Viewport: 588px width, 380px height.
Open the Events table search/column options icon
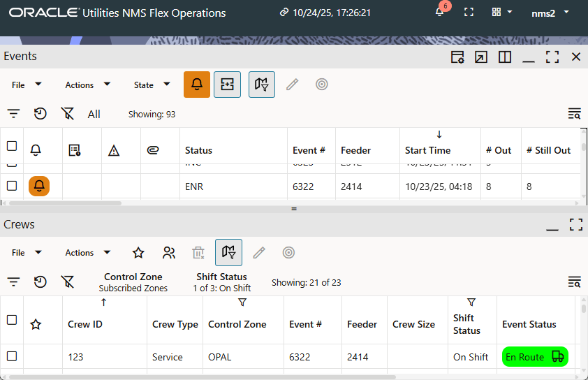click(x=574, y=114)
